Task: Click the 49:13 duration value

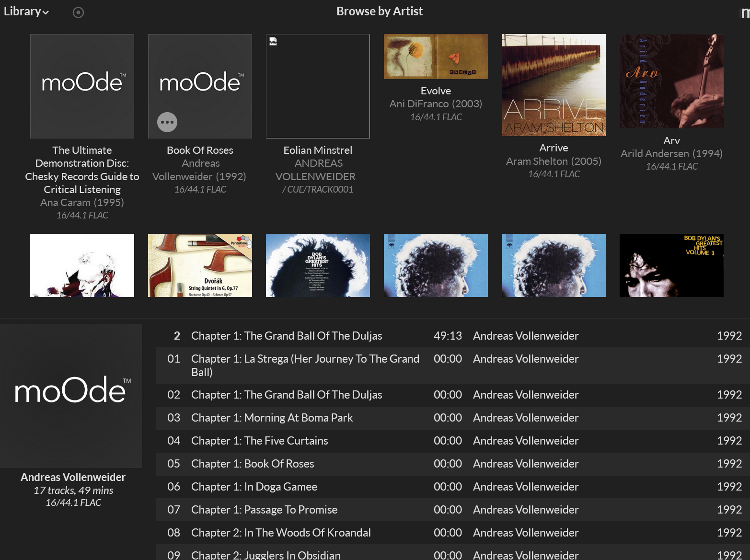Action: tap(448, 336)
